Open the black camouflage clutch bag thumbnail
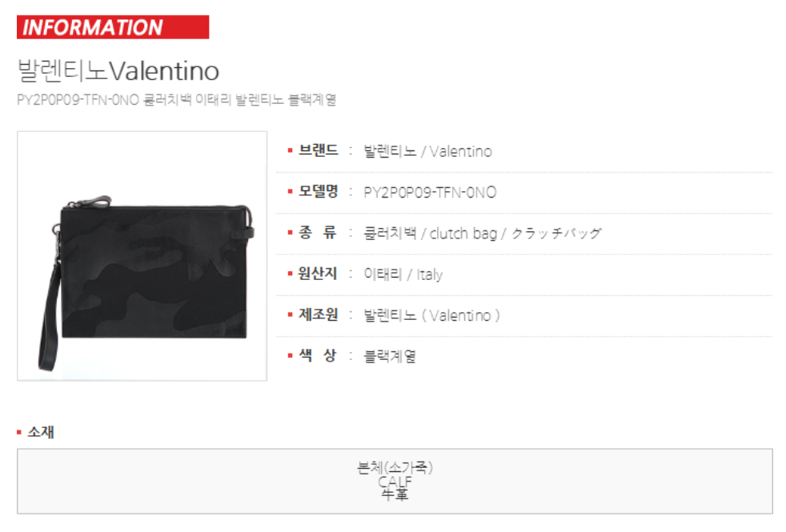786x532 pixels. (x=142, y=256)
